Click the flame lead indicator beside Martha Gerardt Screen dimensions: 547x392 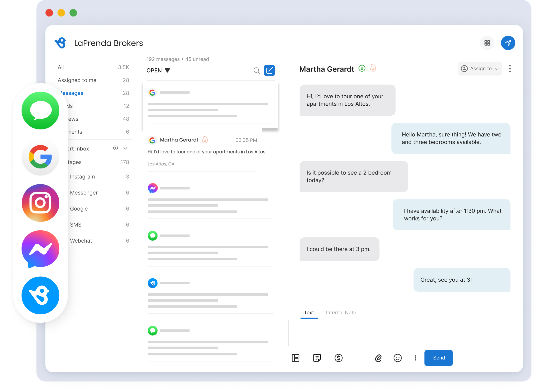click(x=373, y=68)
